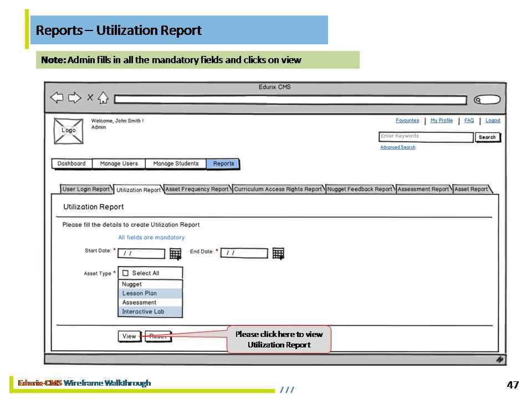Click the Enter Keywords search field

tap(426, 136)
